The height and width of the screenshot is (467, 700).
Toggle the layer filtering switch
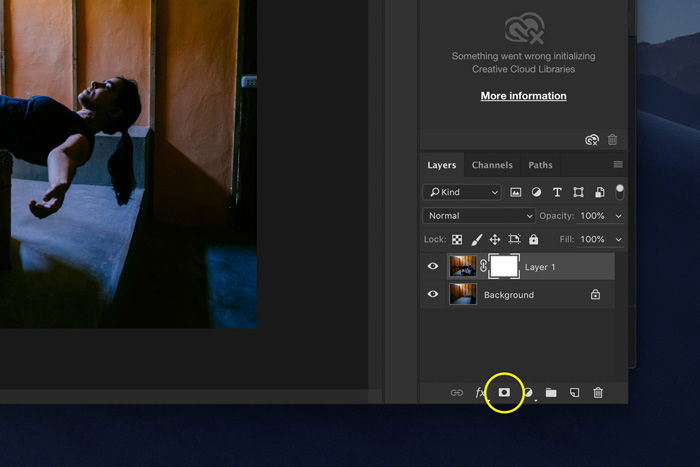coord(620,192)
